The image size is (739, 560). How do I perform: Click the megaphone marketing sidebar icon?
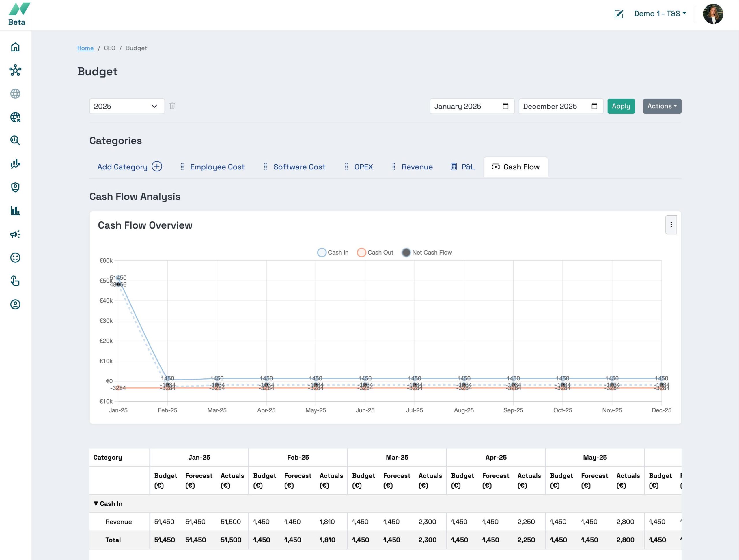click(x=15, y=234)
